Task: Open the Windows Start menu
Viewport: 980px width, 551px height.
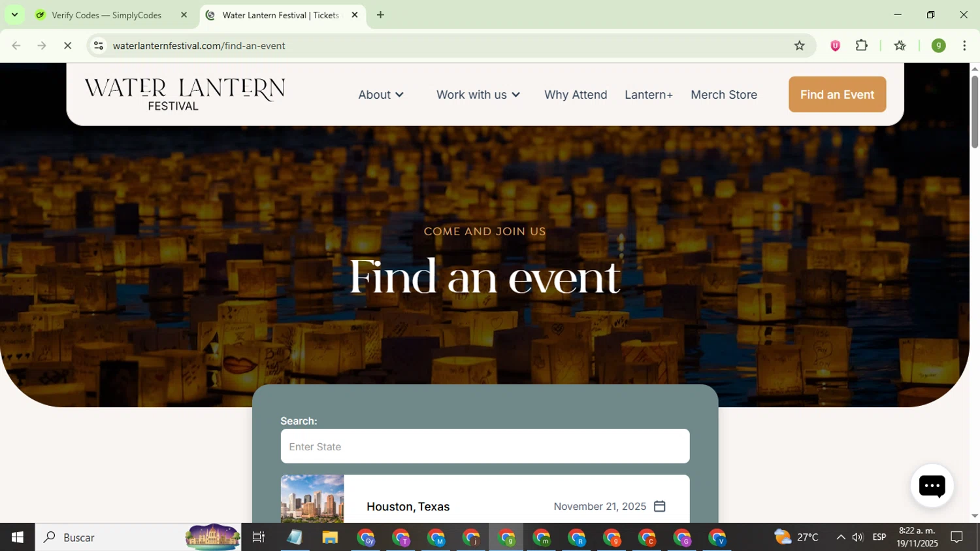Action: click(18, 537)
